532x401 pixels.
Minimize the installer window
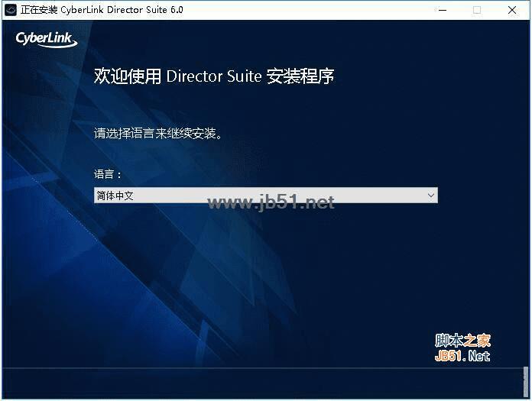[x=443, y=10]
